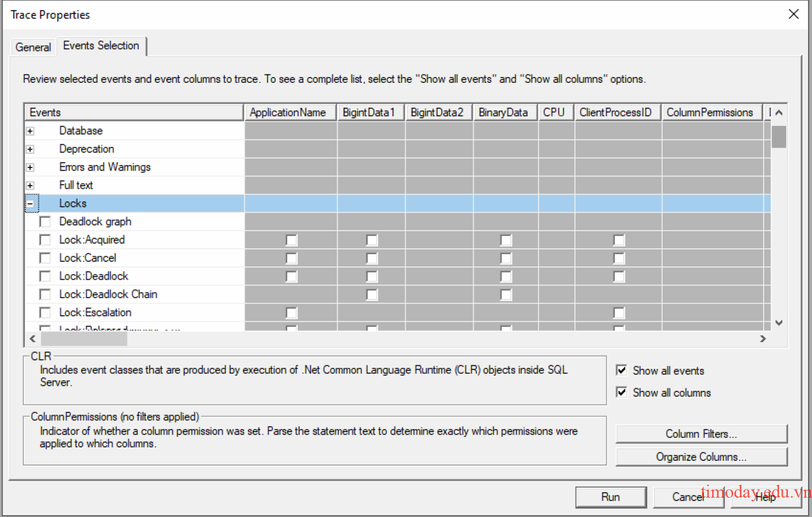
Task: Check ClientProcessID for Lock:Escalation row
Action: (619, 313)
